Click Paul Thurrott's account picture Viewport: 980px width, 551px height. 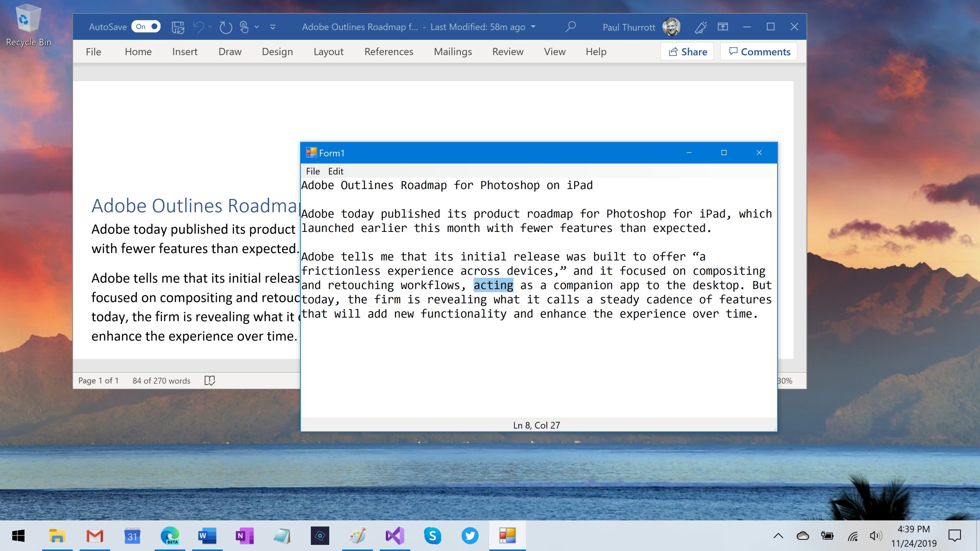click(671, 27)
